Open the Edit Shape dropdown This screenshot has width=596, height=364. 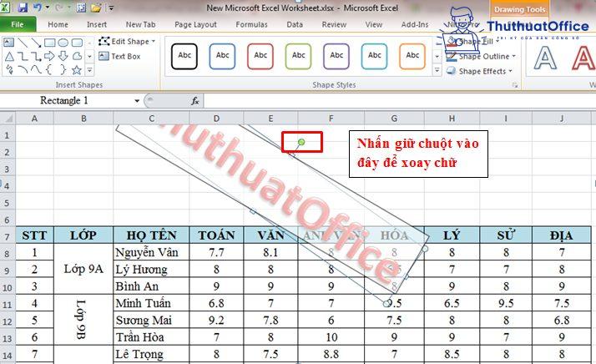click(127, 42)
